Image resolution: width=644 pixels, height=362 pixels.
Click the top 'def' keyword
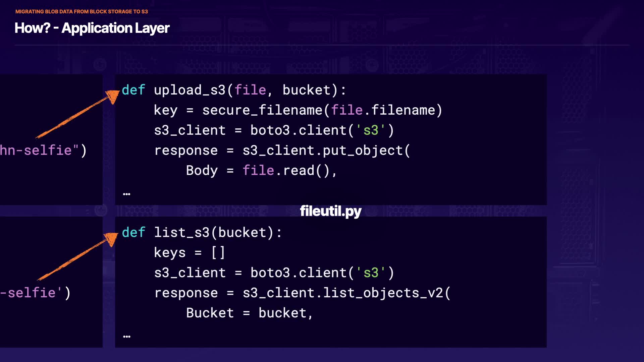133,90
